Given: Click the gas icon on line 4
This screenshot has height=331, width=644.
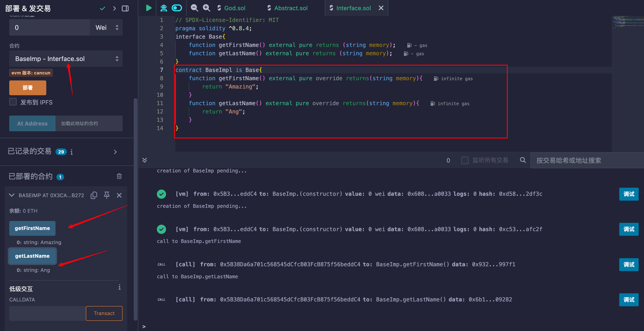Looking at the screenshot, I should [x=409, y=45].
